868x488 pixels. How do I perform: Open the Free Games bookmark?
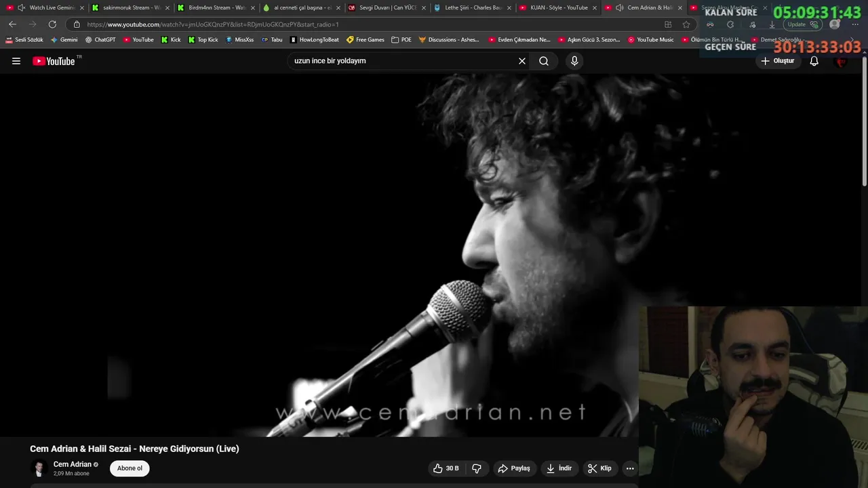(366, 40)
